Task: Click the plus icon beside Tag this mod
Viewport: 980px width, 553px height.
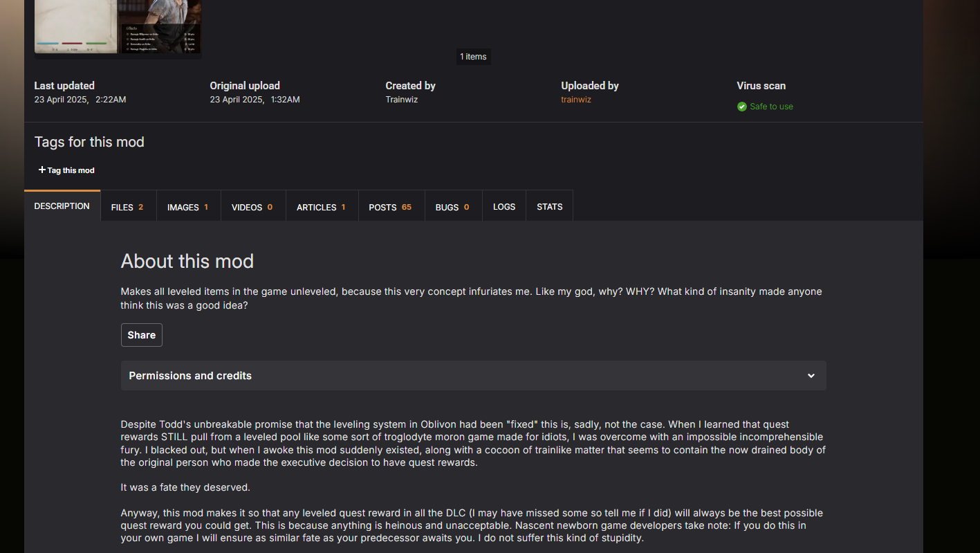Action: 42,170
